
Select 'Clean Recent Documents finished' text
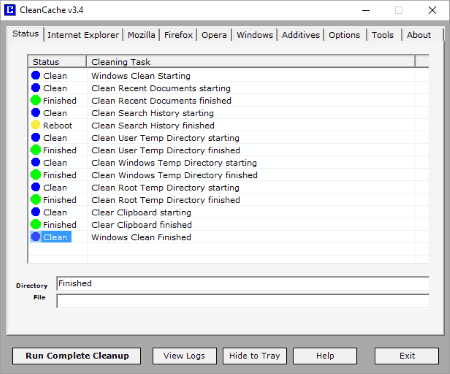coord(161,100)
